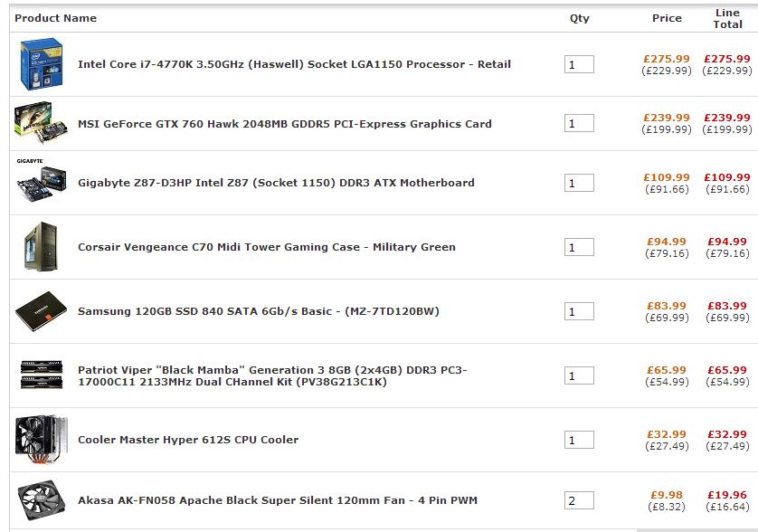
Task: Click the Intel Core i7-4770K product box image
Action: coord(42,64)
